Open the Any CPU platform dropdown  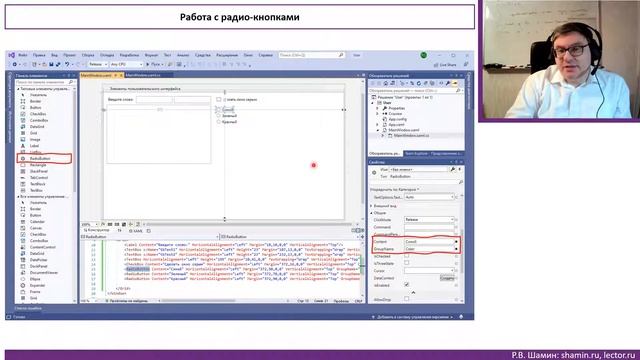point(127,64)
